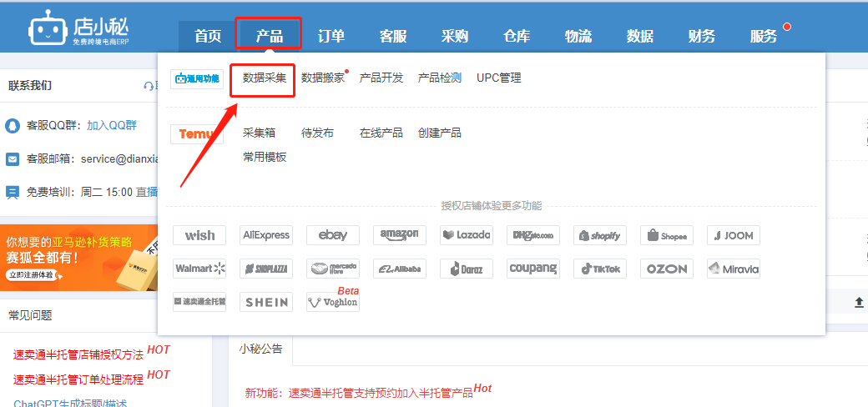The width and height of the screenshot is (868, 407).
Task: Click the DHgate platform icon
Action: click(533, 235)
